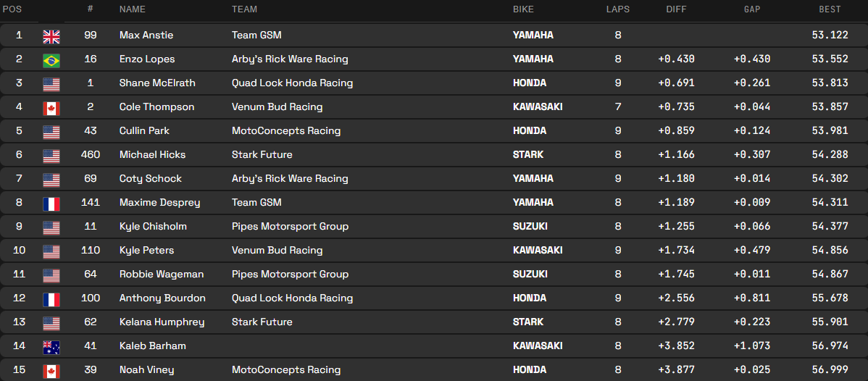Click the Brazilian flag beside Enzo Lopes
The height and width of the screenshot is (381, 868).
(51, 60)
